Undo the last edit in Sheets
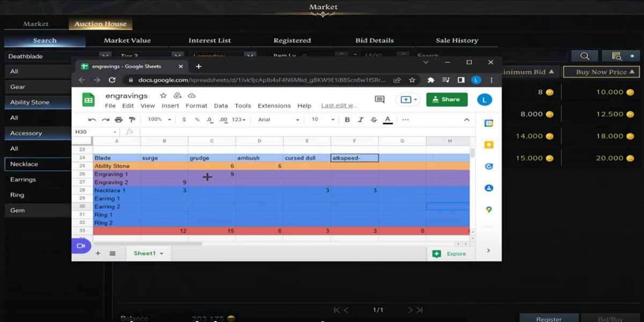The height and width of the screenshot is (322, 644). 92,120
